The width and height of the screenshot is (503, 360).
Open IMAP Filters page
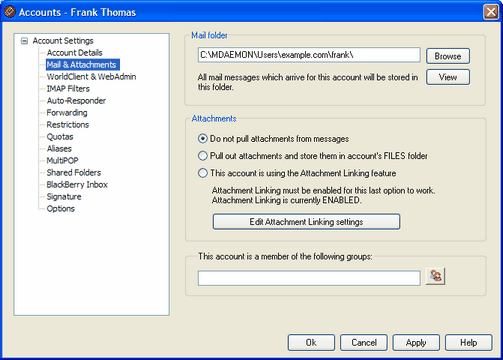pyautogui.click(x=68, y=89)
